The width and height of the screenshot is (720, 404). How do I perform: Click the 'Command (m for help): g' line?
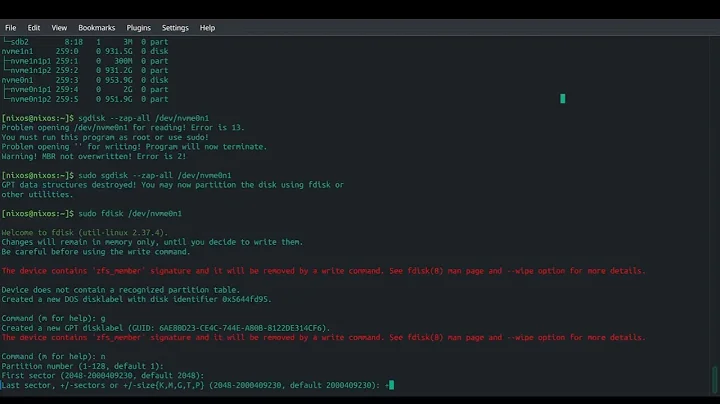pyautogui.click(x=53, y=318)
